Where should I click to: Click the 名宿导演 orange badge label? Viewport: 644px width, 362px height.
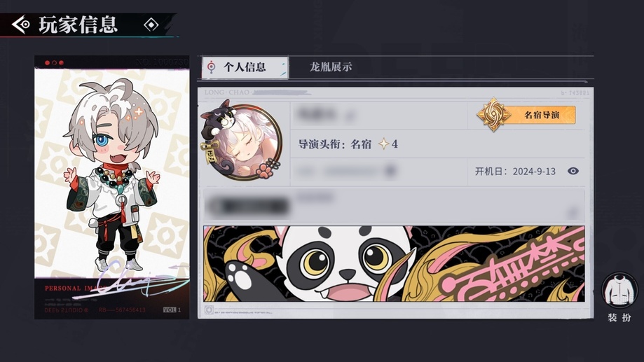[x=542, y=115]
